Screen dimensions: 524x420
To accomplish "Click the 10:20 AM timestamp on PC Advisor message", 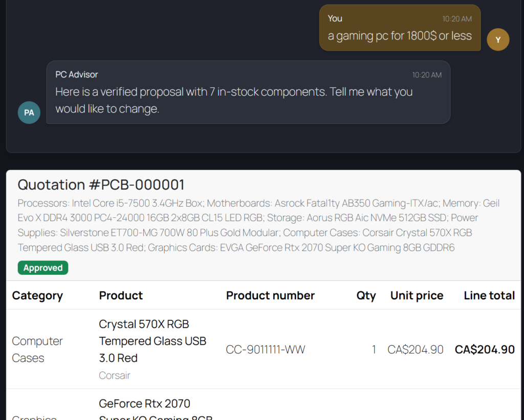I will tap(427, 75).
